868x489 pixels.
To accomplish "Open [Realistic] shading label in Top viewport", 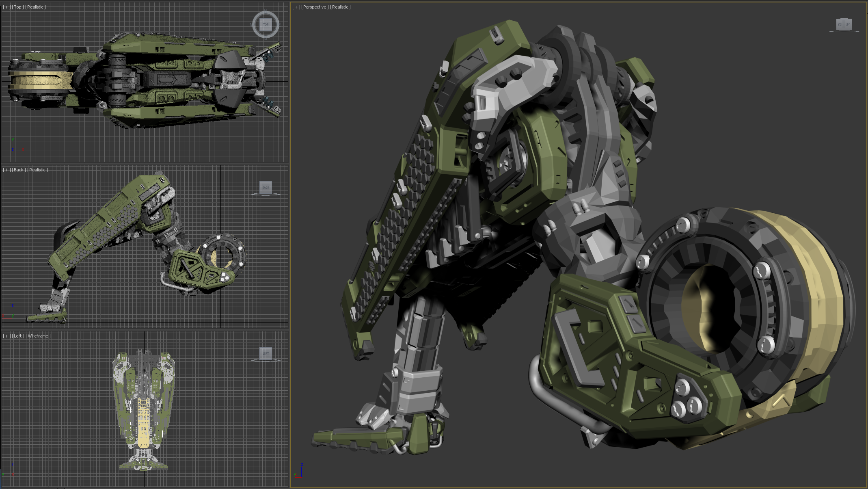I will [x=35, y=7].
